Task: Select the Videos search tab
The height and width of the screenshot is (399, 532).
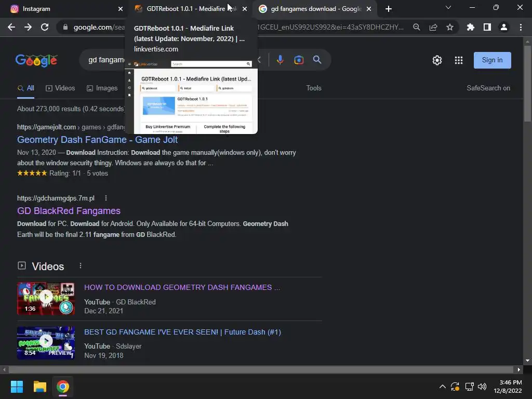Action: (60, 88)
